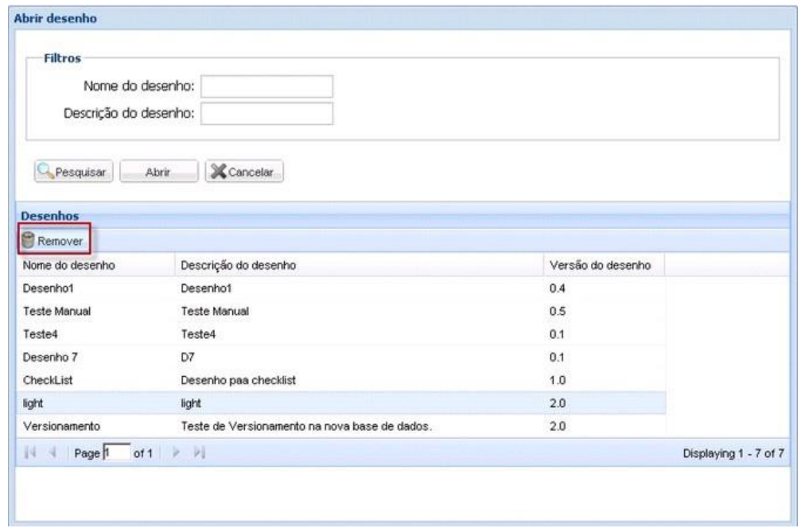Go to previous page arrow

coord(50,452)
